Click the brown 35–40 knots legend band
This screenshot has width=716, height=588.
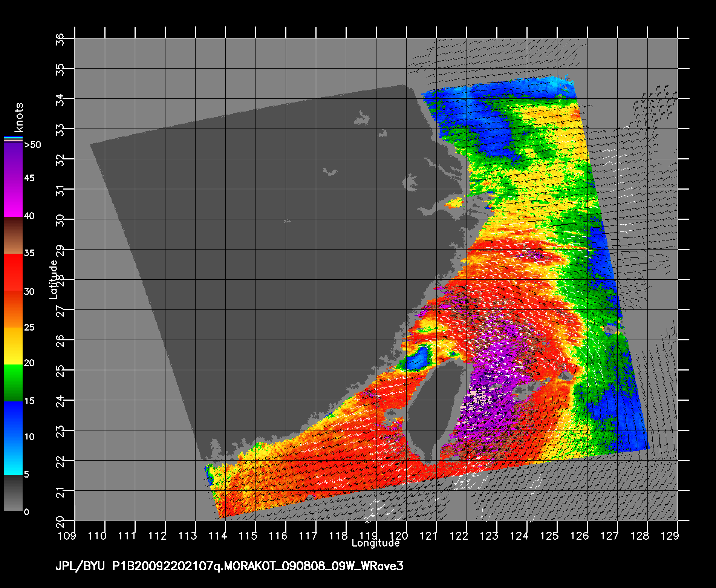pos(13,236)
